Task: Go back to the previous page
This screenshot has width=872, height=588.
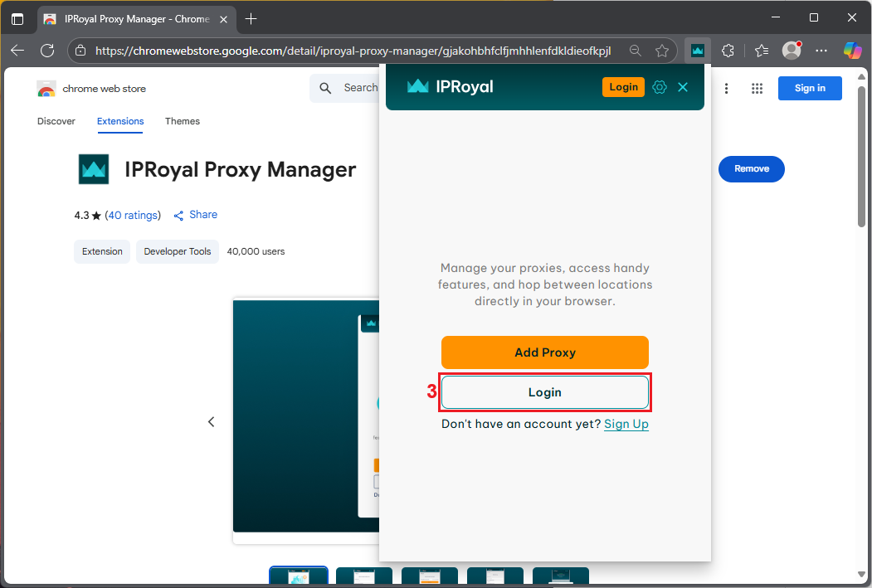Action: [17, 51]
